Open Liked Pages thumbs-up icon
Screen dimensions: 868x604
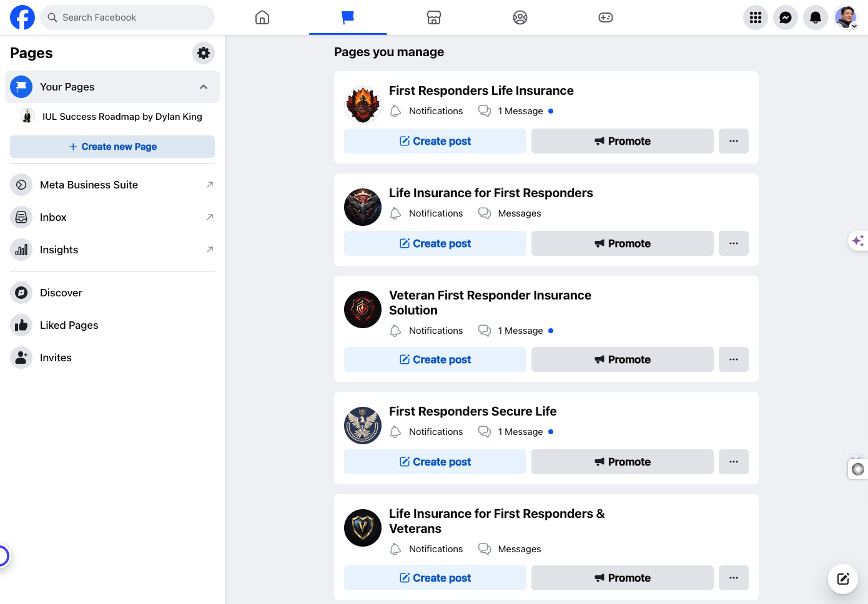[x=21, y=325]
